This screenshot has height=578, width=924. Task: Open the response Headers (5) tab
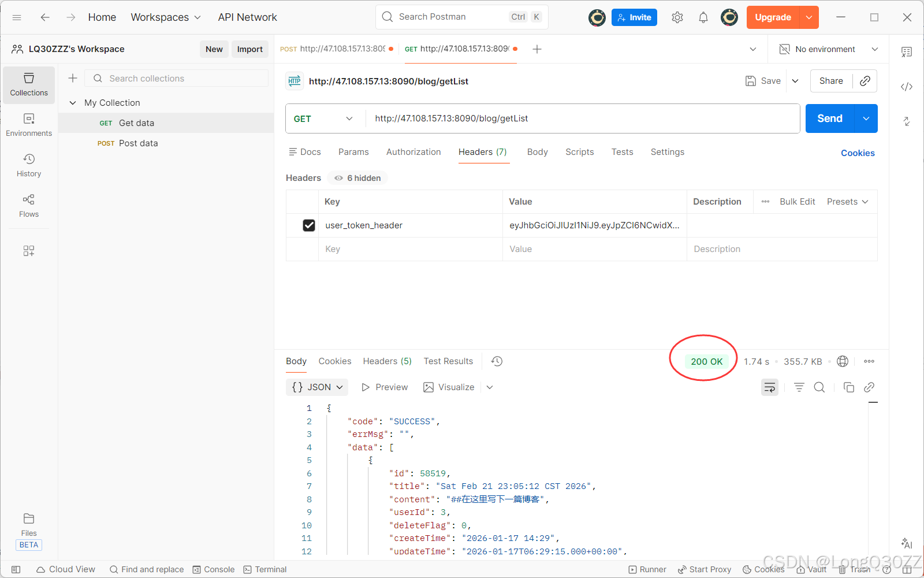pos(388,361)
